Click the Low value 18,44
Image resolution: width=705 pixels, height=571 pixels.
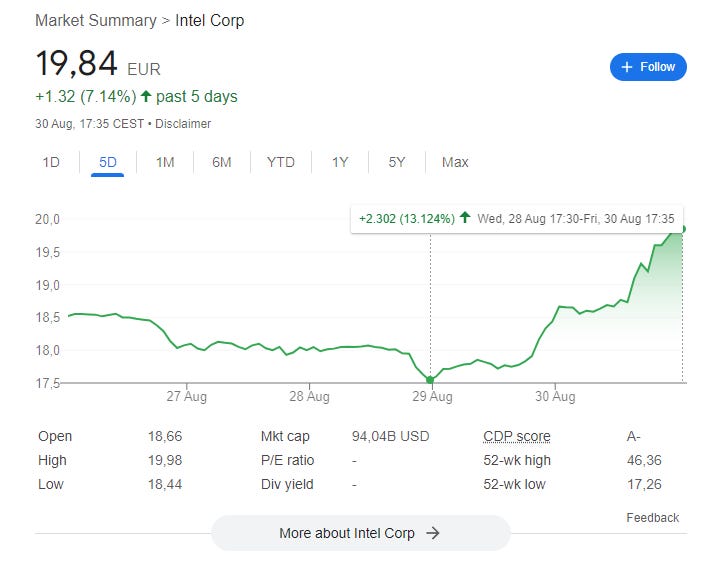coord(165,484)
